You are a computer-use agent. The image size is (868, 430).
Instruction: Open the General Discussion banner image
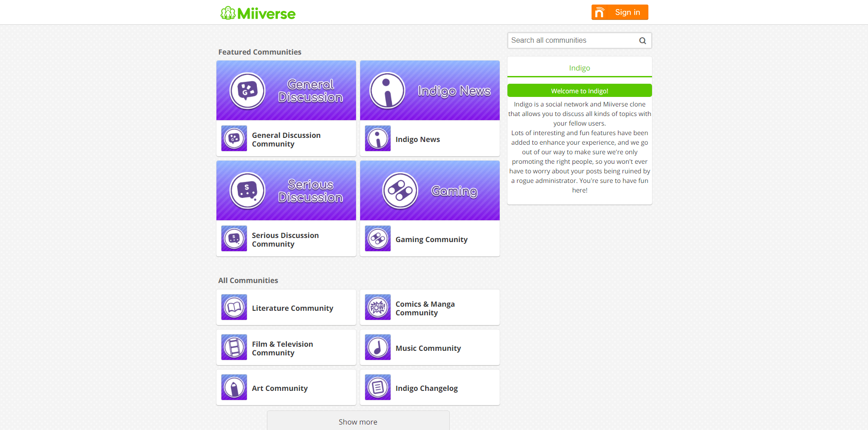286,91
